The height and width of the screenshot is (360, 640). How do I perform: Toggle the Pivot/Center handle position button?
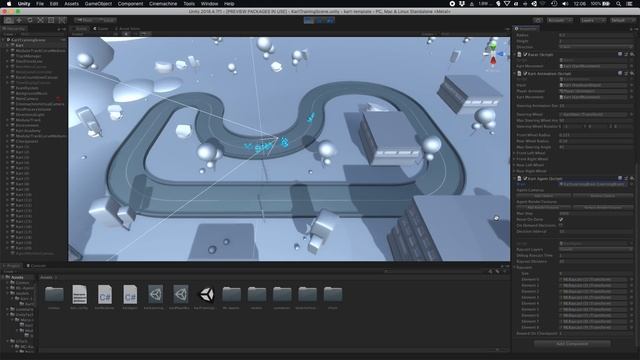(85, 20)
